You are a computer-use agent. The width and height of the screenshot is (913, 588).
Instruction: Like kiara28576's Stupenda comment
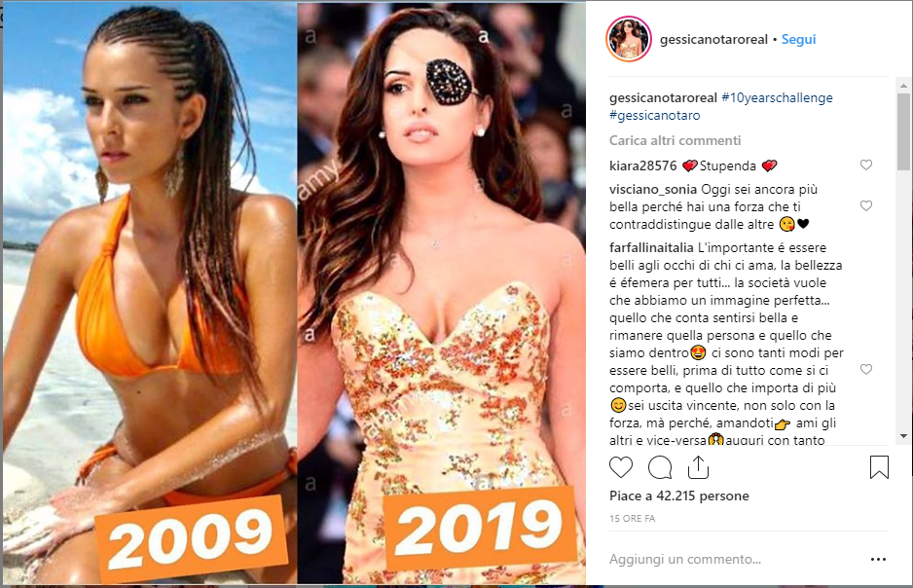click(866, 165)
